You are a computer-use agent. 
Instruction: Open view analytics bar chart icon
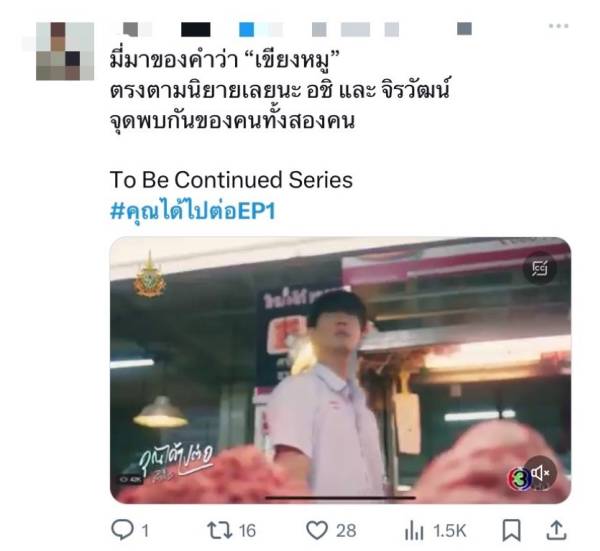coord(414,531)
